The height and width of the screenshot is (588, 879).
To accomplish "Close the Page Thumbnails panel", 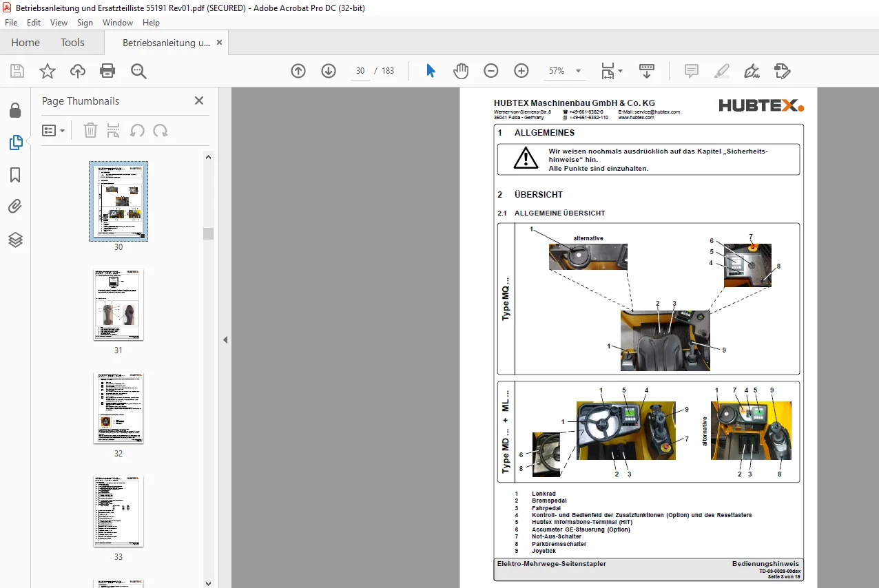I will click(x=199, y=101).
